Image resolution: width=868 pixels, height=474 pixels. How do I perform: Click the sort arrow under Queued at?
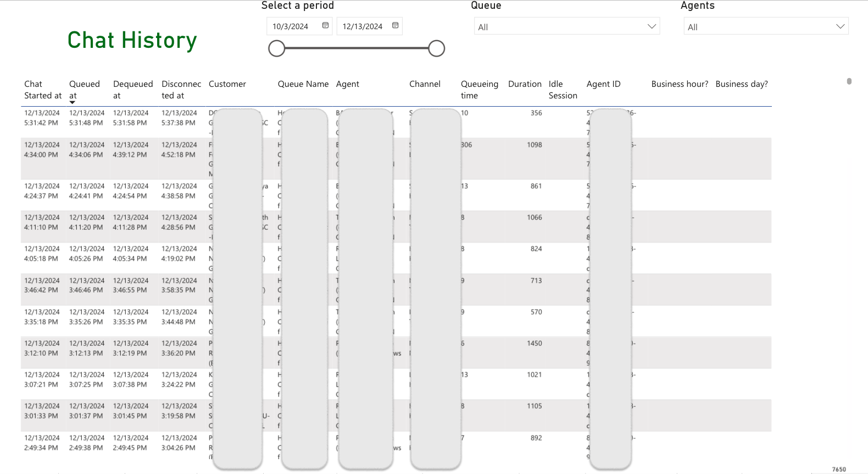(73, 102)
